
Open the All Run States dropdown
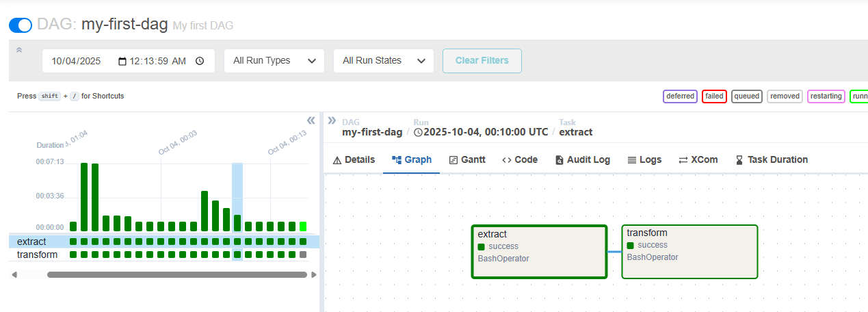(x=383, y=61)
